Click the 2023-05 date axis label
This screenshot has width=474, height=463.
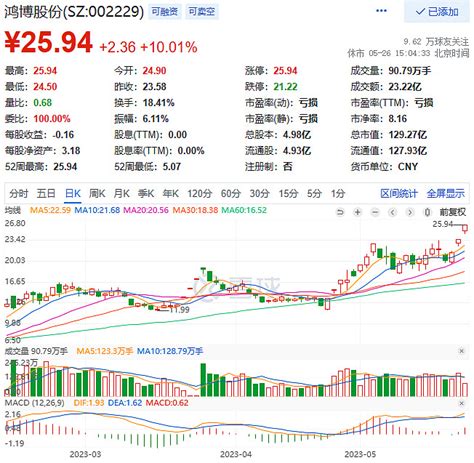pyautogui.click(x=360, y=454)
